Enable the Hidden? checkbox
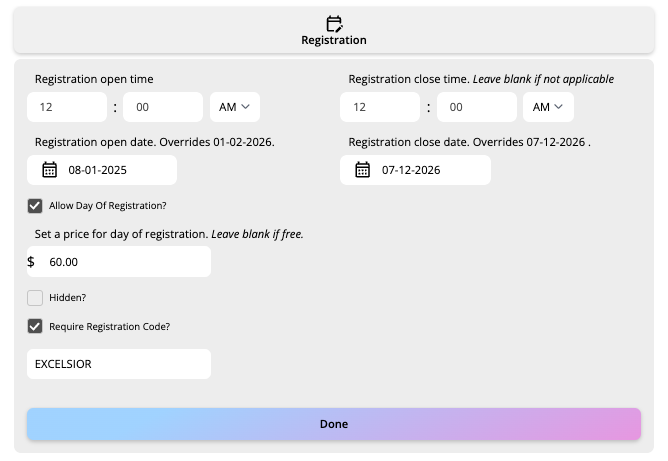668x461 pixels. pos(35,297)
